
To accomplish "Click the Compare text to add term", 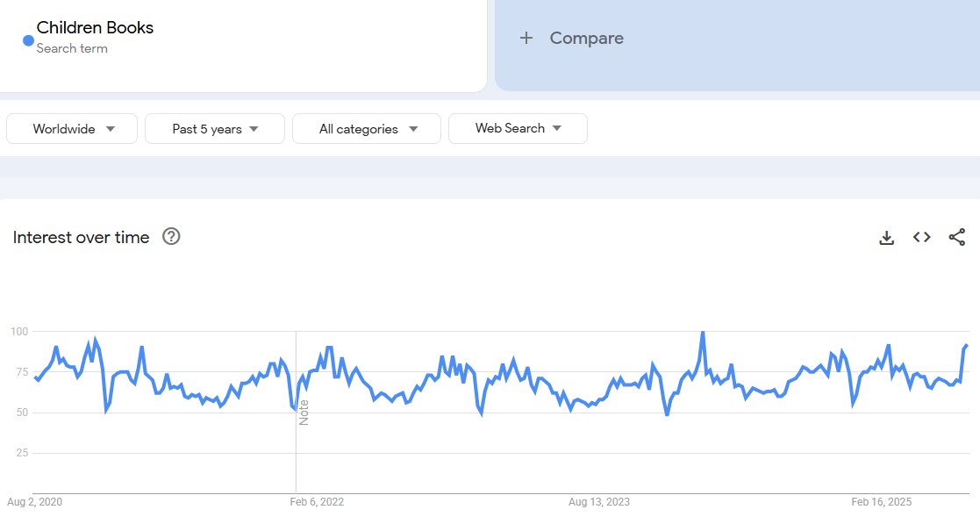I will pos(586,38).
